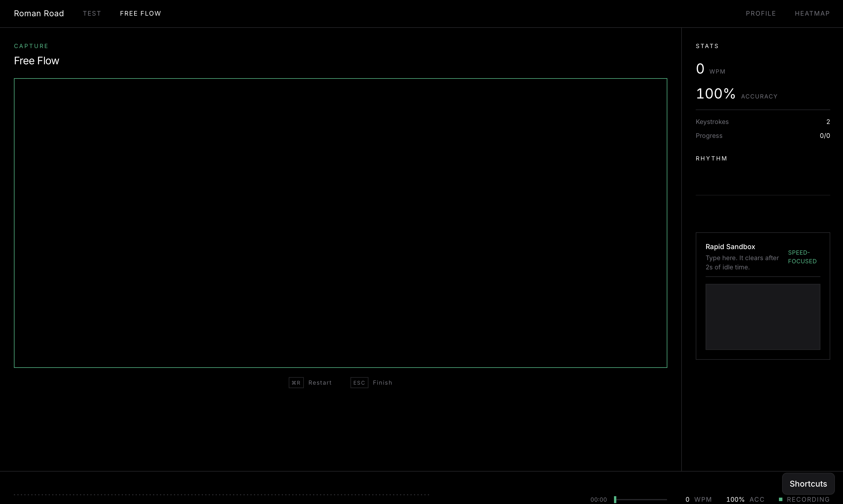Click the ESC keycap icon
The height and width of the screenshot is (504, 843).
point(359,383)
